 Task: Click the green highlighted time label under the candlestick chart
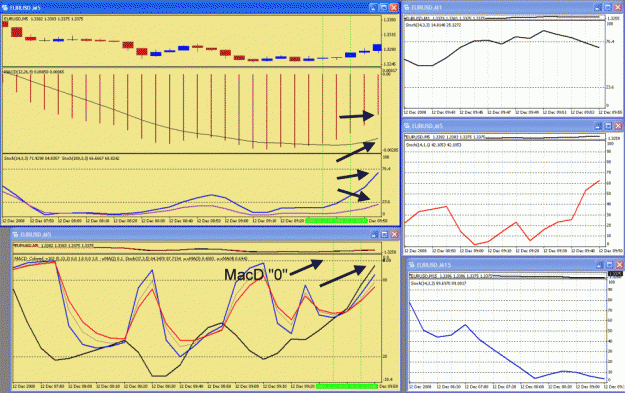(x=336, y=220)
